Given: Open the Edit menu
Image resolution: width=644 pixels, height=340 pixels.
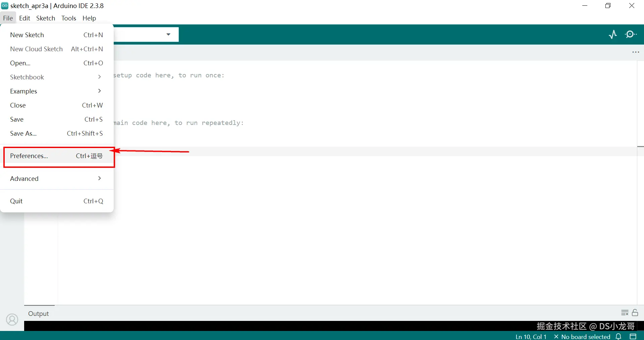Looking at the screenshot, I should click(24, 18).
